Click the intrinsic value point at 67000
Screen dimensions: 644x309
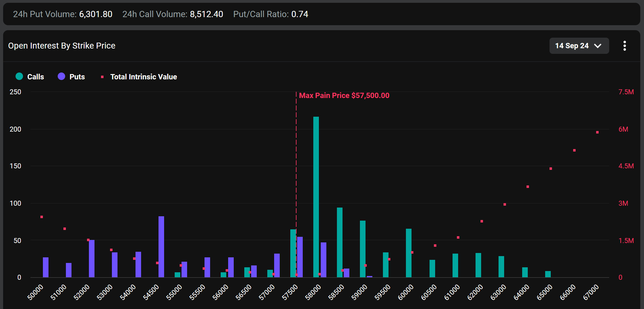coord(597,132)
